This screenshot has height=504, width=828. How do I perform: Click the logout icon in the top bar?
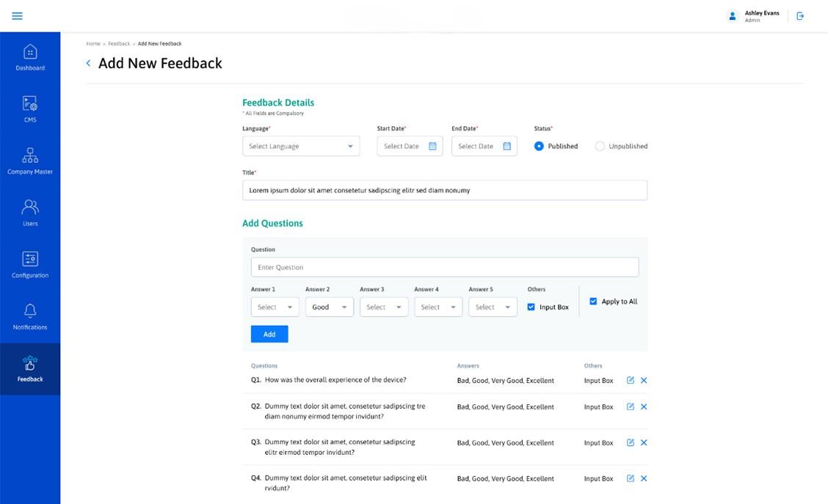[x=800, y=15]
